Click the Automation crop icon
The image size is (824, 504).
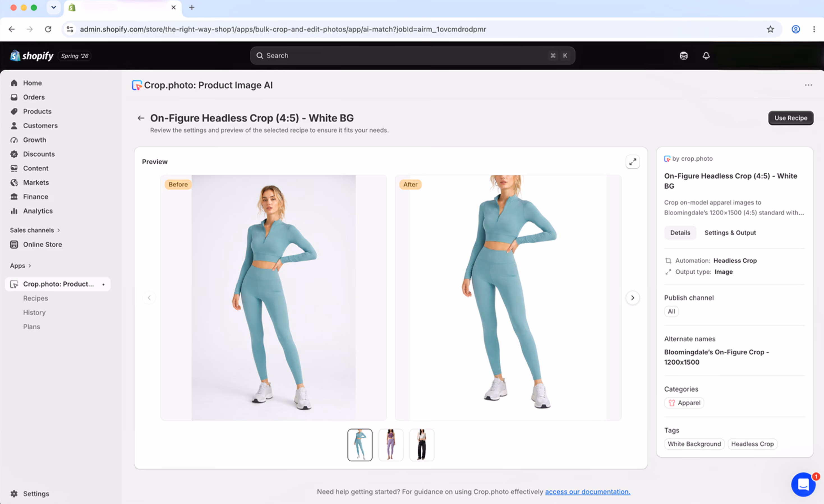(x=668, y=261)
